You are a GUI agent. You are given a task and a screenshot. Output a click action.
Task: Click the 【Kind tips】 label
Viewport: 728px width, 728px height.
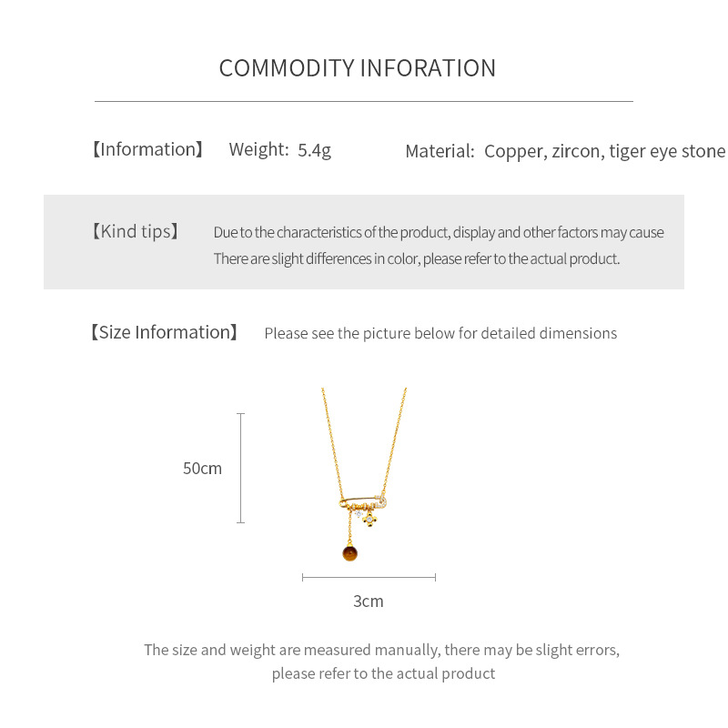pyautogui.click(x=136, y=231)
